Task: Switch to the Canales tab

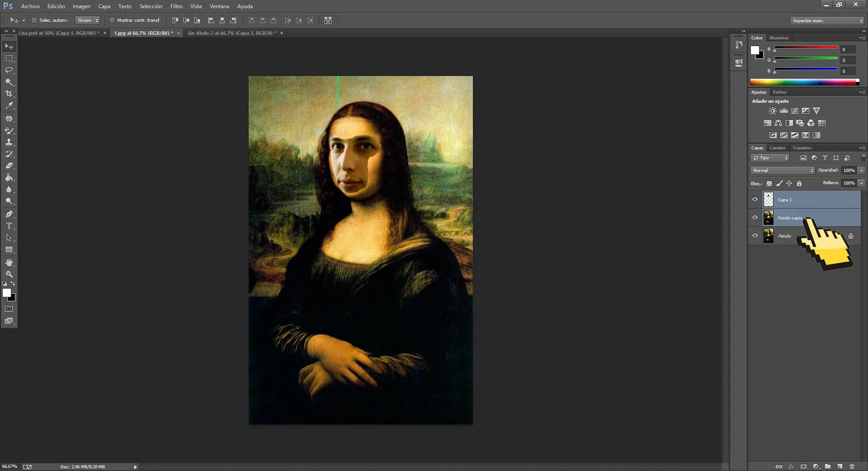Action: [778, 148]
